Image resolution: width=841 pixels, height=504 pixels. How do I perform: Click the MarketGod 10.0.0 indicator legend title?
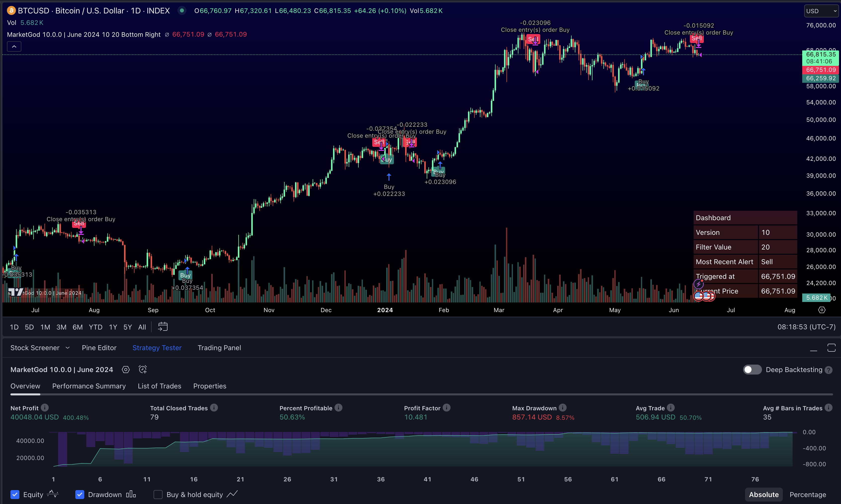pos(84,34)
